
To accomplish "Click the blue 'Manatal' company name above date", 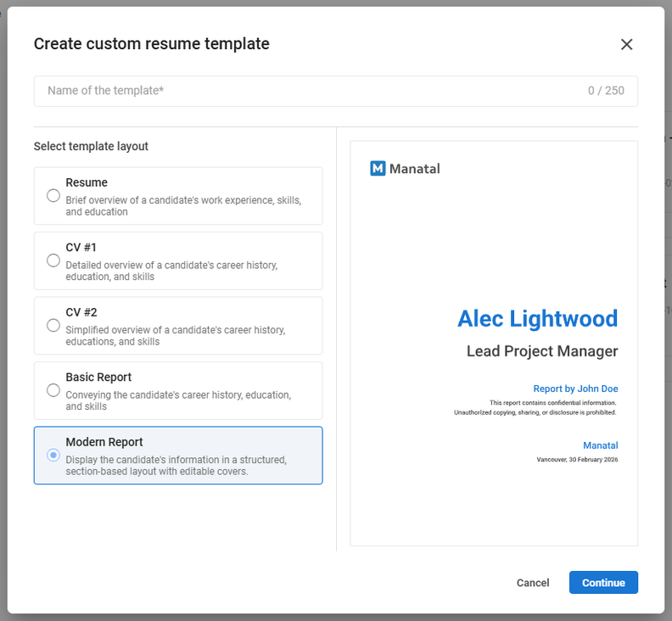I will (x=601, y=445).
